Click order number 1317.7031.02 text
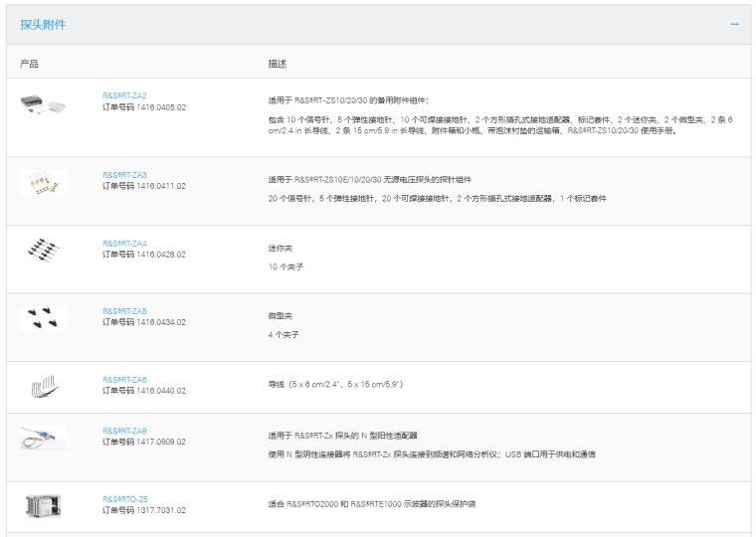Image resolution: width=756 pixels, height=537 pixels. (143, 510)
